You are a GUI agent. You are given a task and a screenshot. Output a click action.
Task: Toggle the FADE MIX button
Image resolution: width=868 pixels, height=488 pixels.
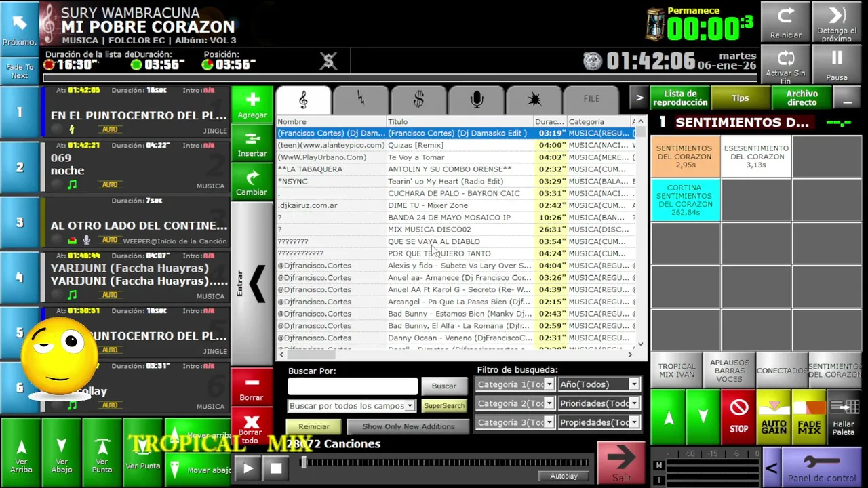[x=809, y=418]
